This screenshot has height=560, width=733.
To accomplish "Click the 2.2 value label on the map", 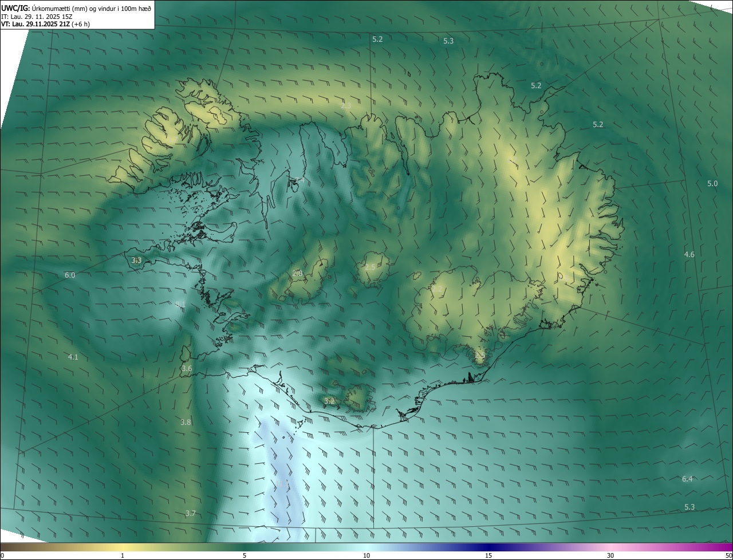I will (x=437, y=289).
